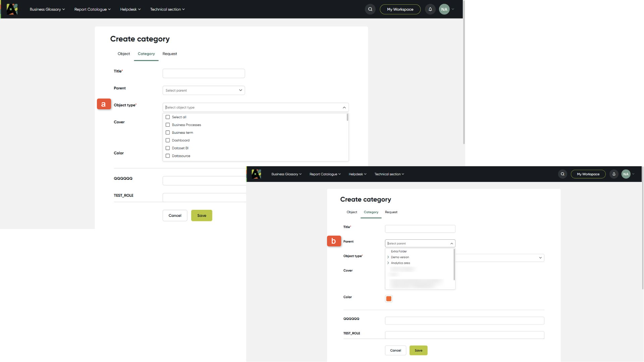The height and width of the screenshot is (362, 644).
Task: Tick the Dataset BI checkbox
Action: [x=168, y=148]
